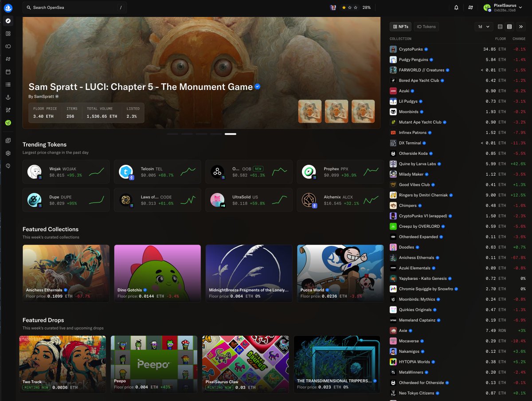Click the Pudgy Penguins collection avatar icon
Viewport: 532px width, 401px height.
(x=393, y=59)
